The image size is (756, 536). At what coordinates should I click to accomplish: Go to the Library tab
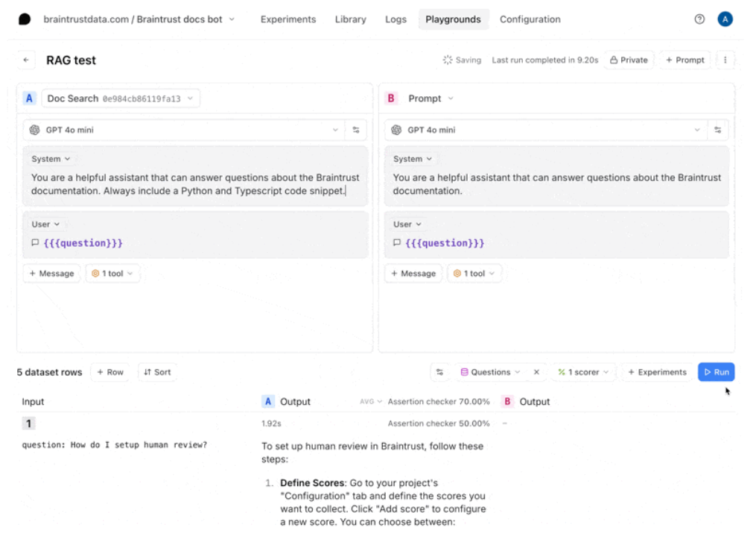[x=351, y=19]
